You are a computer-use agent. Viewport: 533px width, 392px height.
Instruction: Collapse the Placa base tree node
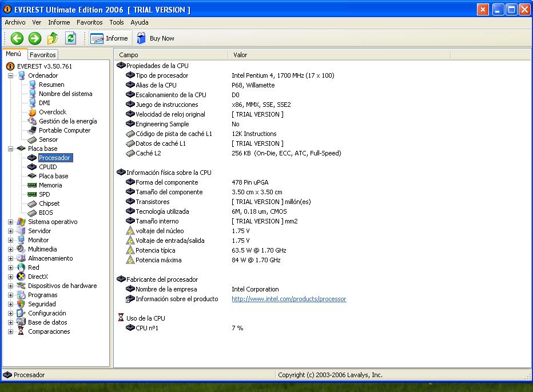pyautogui.click(x=10, y=149)
